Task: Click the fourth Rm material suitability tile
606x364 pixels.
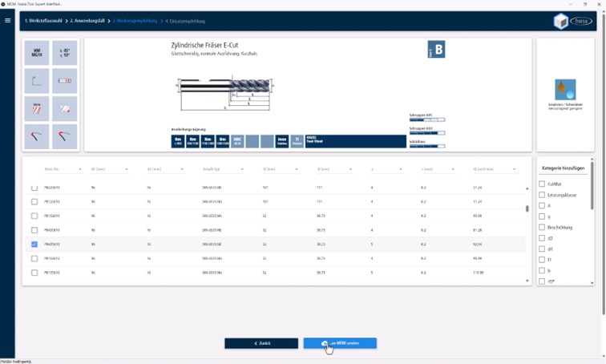Action: click(x=223, y=141)
